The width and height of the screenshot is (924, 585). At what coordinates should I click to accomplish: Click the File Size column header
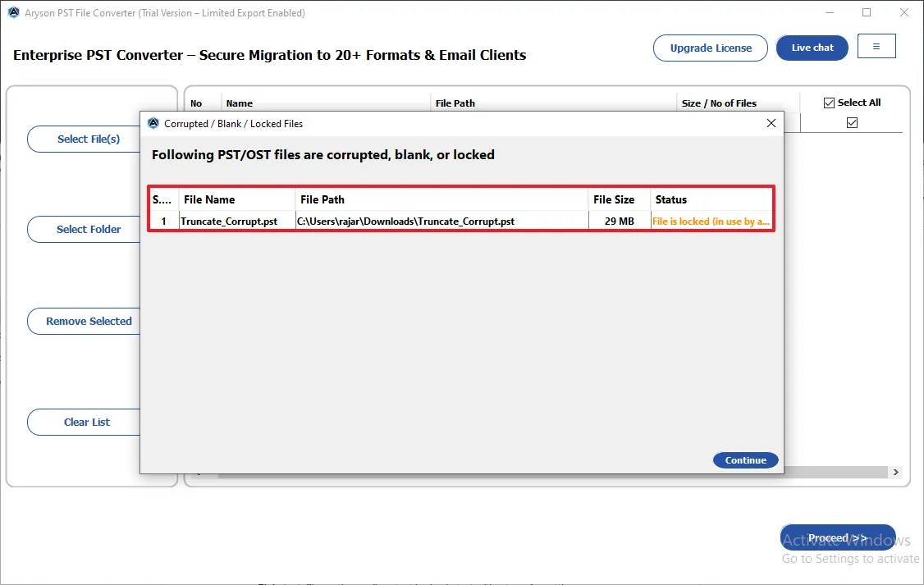(619, 199)
